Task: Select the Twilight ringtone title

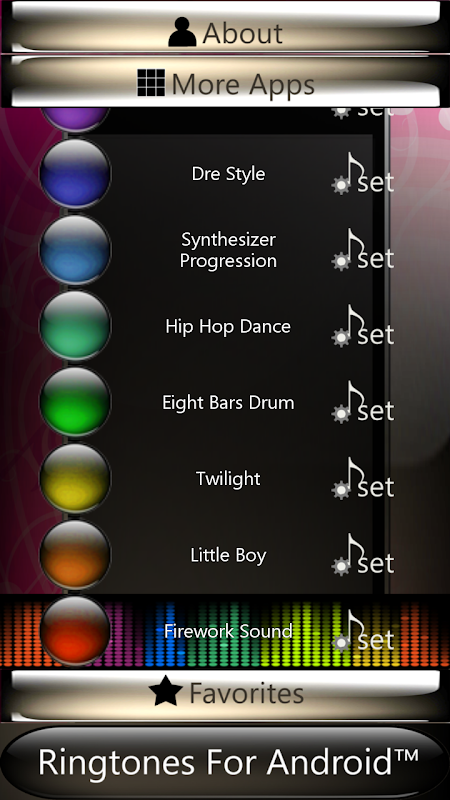Action: [229, 479]
